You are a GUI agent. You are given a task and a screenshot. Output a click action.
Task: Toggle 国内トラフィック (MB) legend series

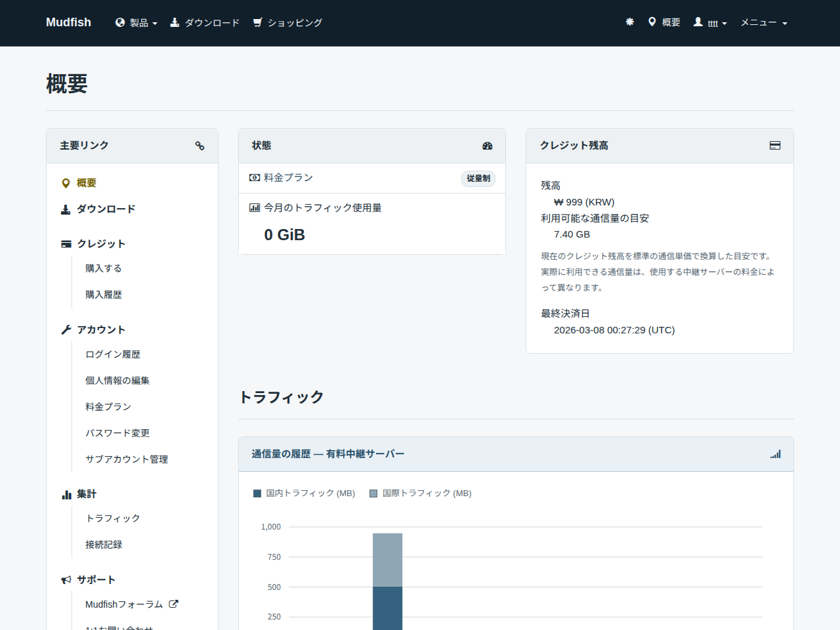point(304,493)
